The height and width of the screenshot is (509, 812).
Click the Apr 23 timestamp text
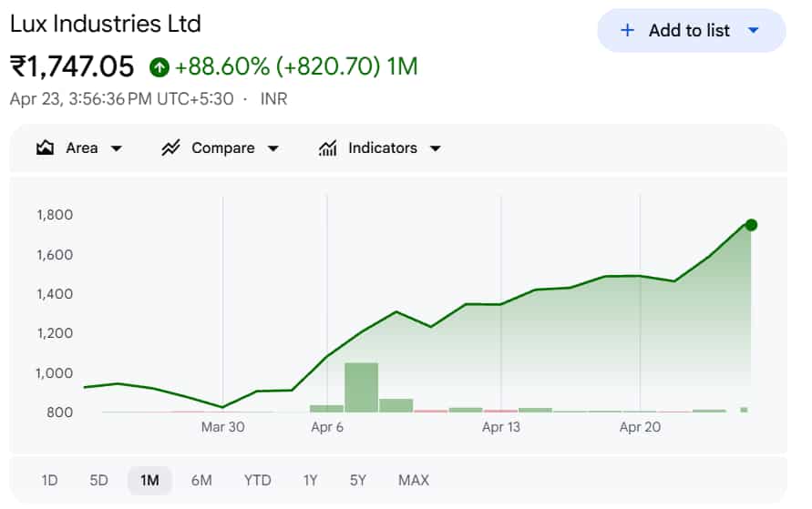122,99
